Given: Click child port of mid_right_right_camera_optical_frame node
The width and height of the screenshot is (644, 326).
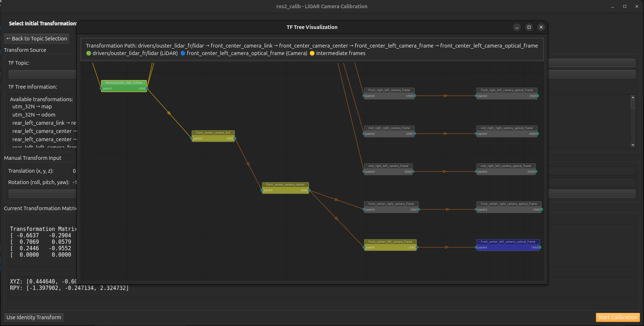Looking at the screenshot, I should click(x=537, y=134).
